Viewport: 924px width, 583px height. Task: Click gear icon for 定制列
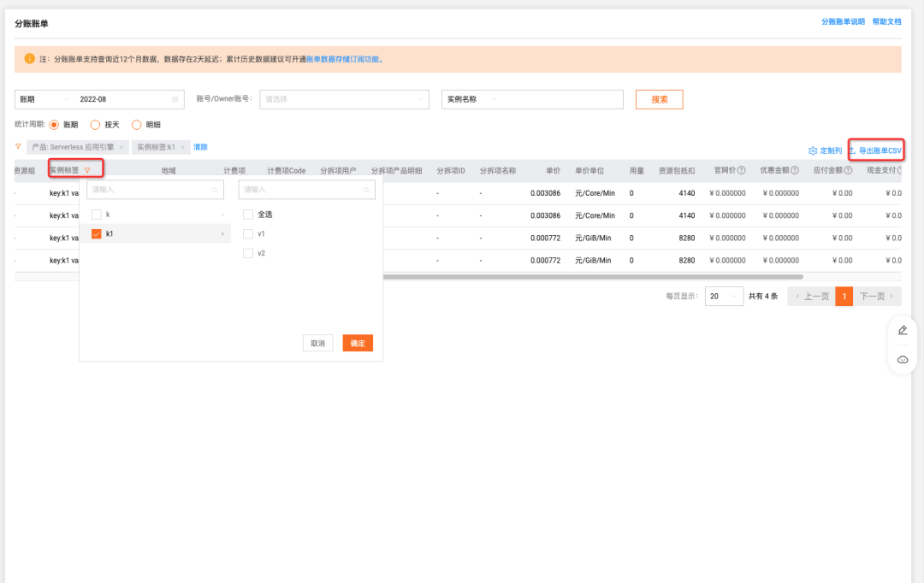(813, 150)
